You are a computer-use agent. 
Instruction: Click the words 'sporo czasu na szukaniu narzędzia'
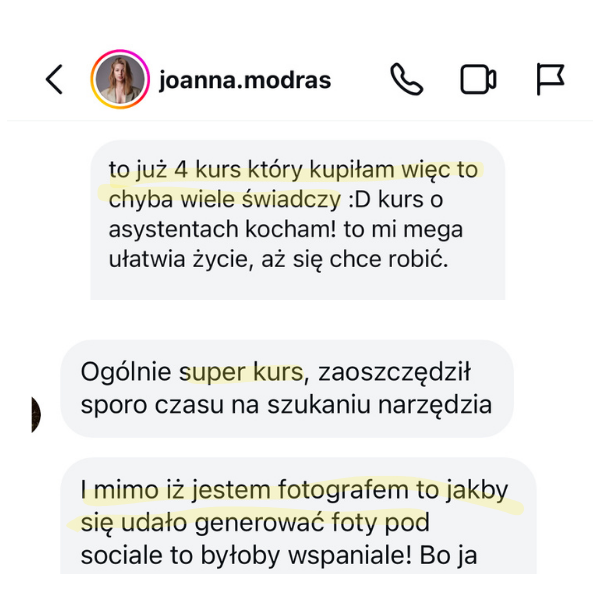tap(286, 405)
